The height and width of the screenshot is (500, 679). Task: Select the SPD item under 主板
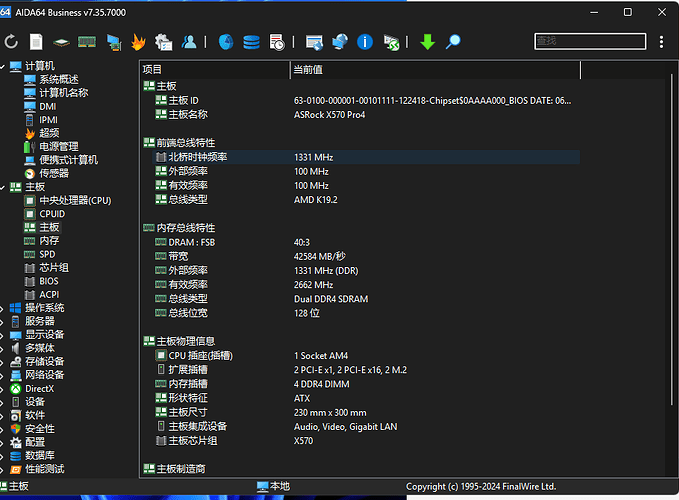tap(49, 254)
